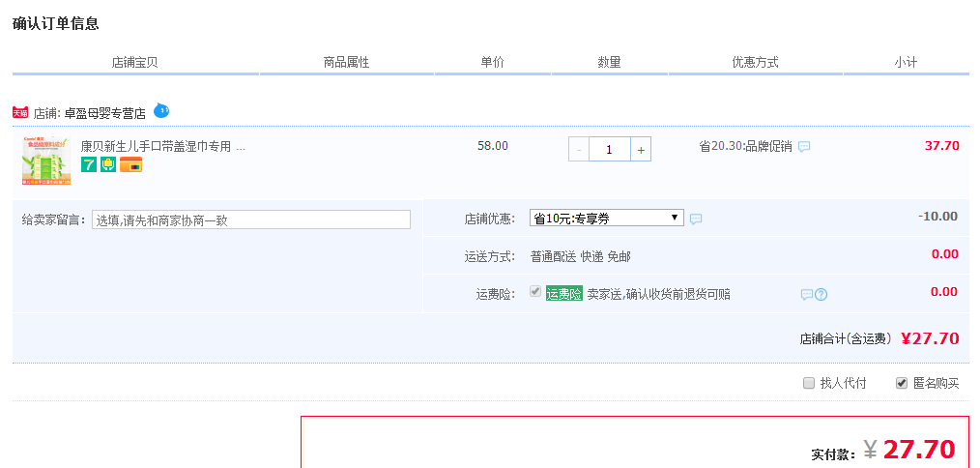Click the comment icon beside 品牌促销
The image size is (980, 468).
[804, 146]
